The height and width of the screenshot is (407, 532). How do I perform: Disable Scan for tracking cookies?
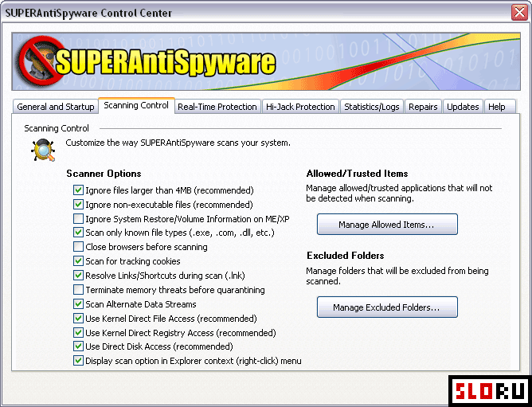pyautogui.click(x=78, y=260)
